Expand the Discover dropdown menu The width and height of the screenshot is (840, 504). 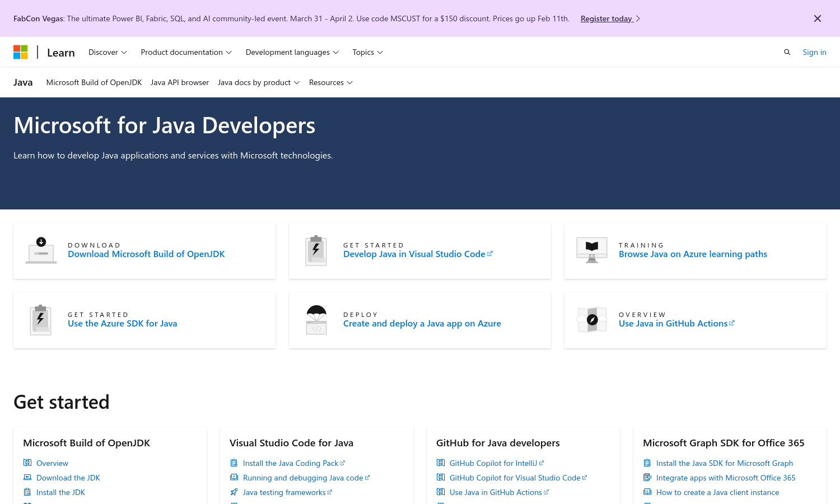[108, 52]
